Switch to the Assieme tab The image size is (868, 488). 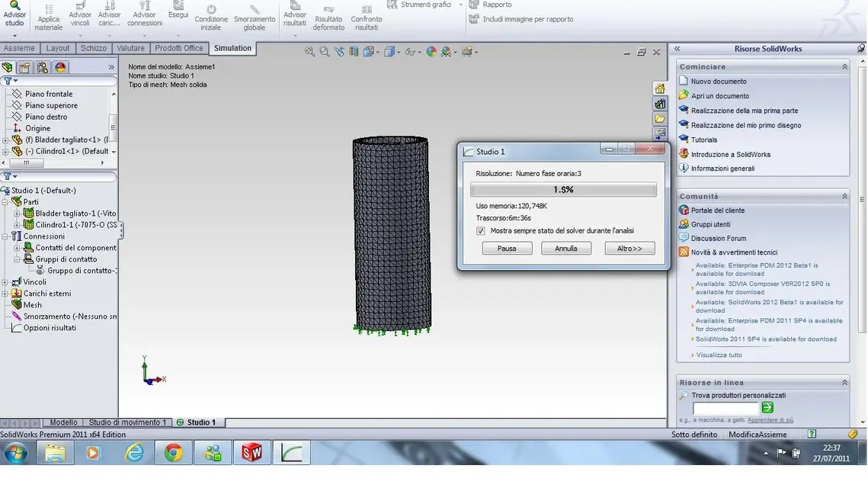point(19,48)
